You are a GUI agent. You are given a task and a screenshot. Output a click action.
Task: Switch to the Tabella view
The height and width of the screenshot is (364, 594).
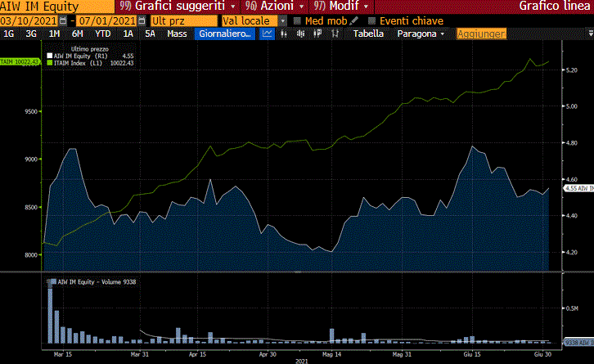(x=367, y=34)
